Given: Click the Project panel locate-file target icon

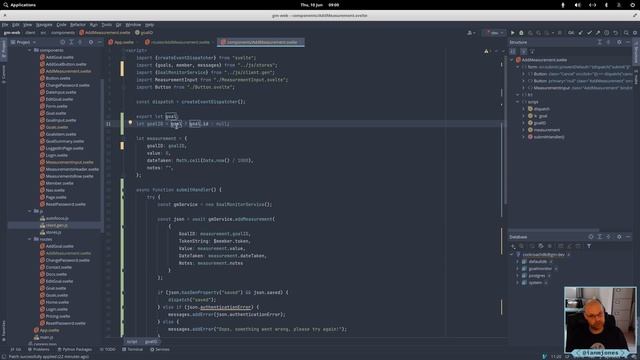Looking at the screenshot, I should point(62,42).
